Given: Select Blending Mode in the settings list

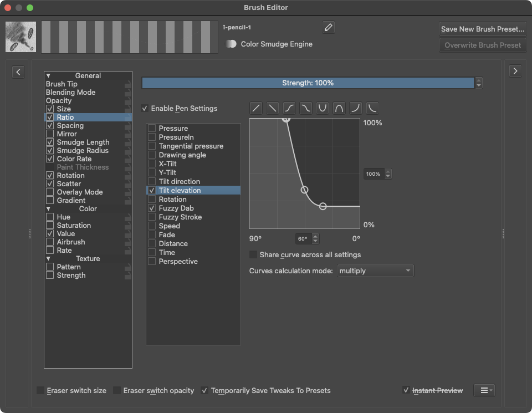Looking at the screenshot, I should (x=70, y=93).
